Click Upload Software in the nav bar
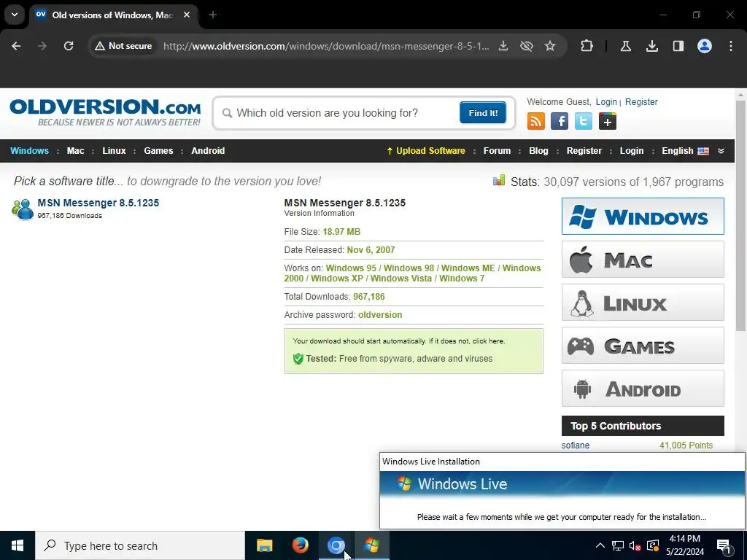The image size is (747, 560). 426,151
